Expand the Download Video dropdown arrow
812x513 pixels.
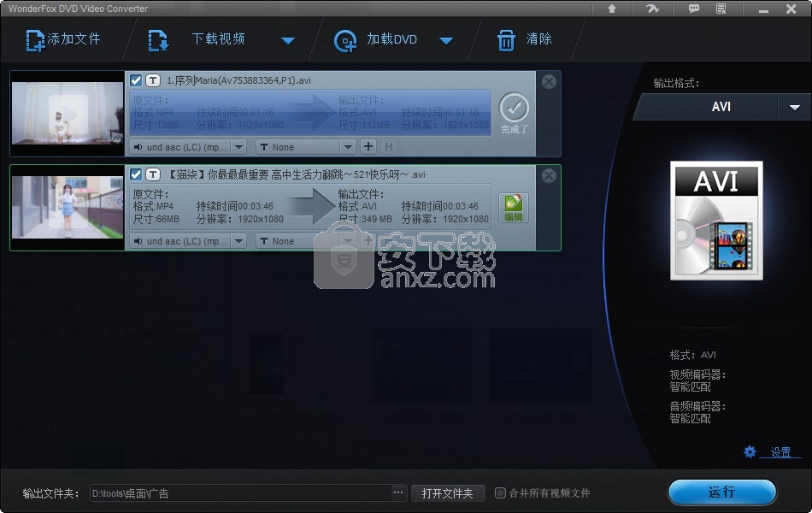(288, 40)
